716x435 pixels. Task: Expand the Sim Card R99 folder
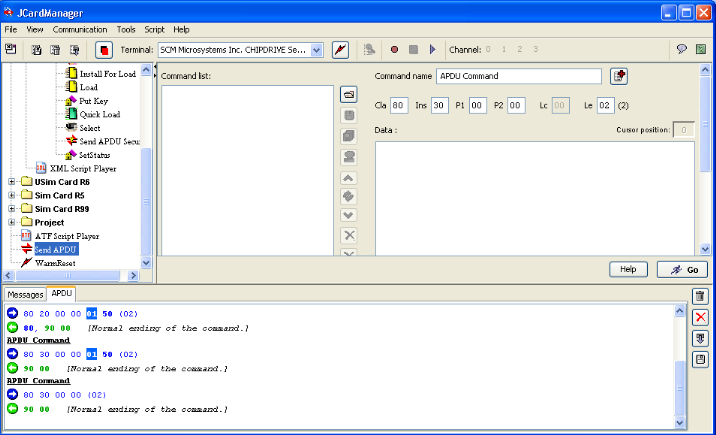click(x=12, y=209)
